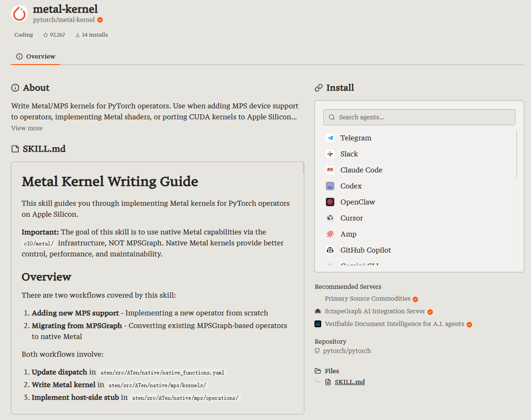The height and width of the screenshot is (420, 531).
Task: Expand description with View more
Action: tap(27, 128)
